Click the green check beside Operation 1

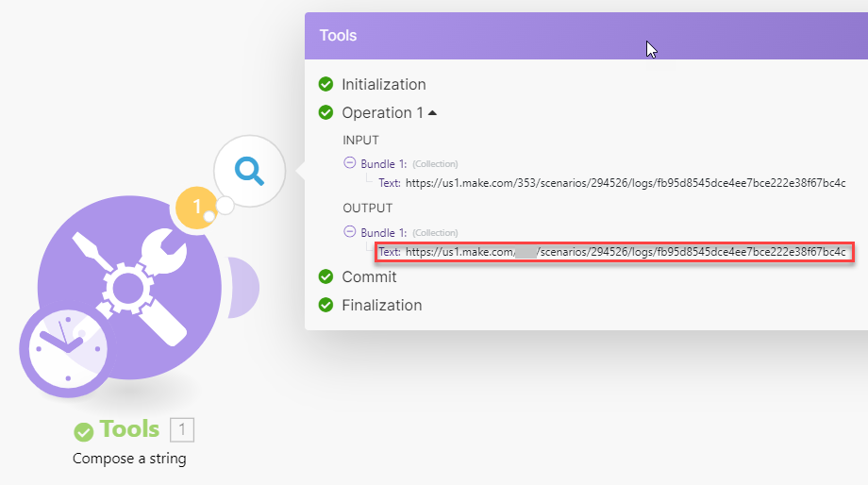(326, 113)
